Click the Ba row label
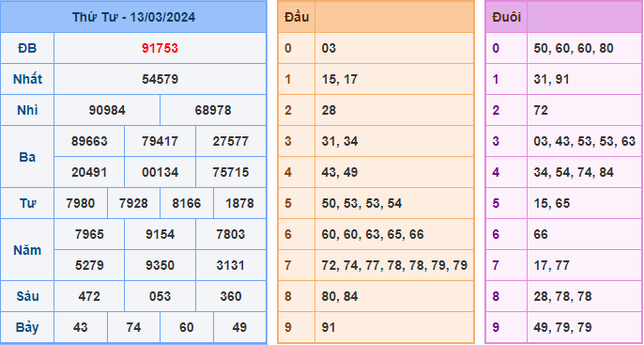 point(27,157)
